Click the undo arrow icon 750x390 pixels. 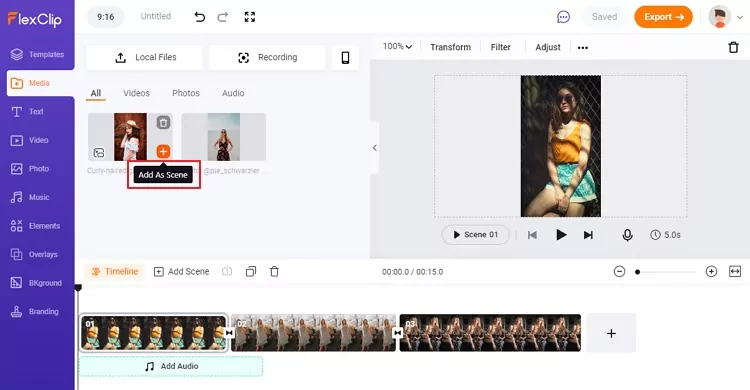click(x=199, y=17)
